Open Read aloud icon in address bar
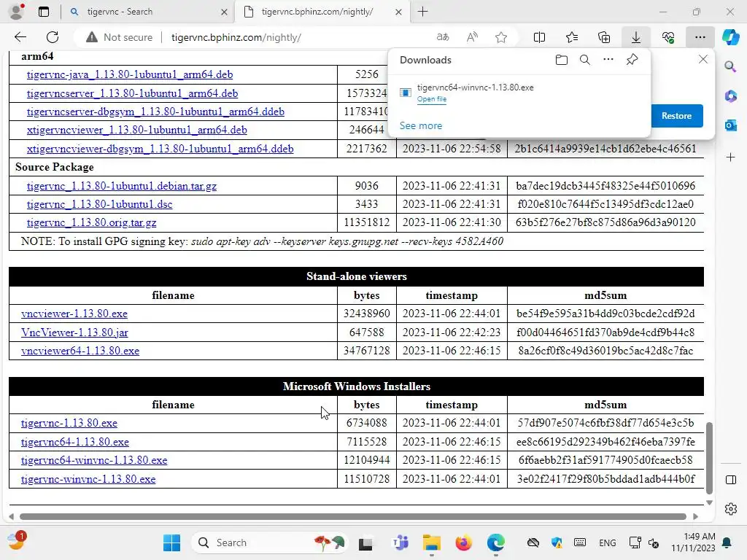The image size is (747, 560). click(472, 37)
